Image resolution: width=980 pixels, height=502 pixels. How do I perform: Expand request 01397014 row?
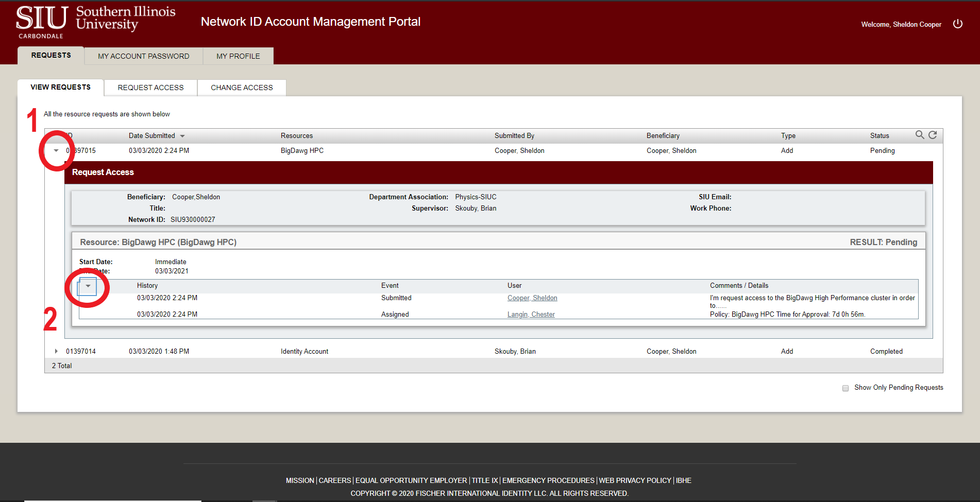tap(56, 351)
